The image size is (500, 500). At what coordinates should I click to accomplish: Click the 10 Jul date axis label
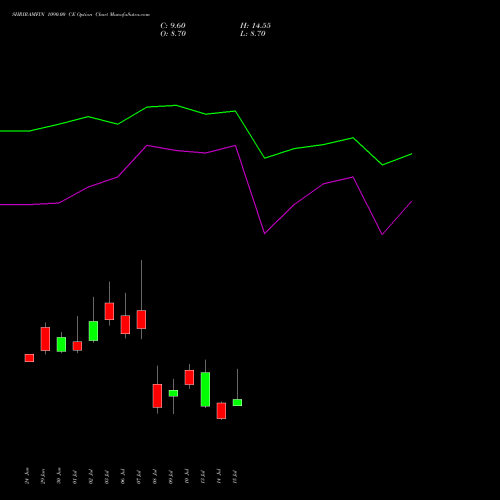[x=187, y=477]
